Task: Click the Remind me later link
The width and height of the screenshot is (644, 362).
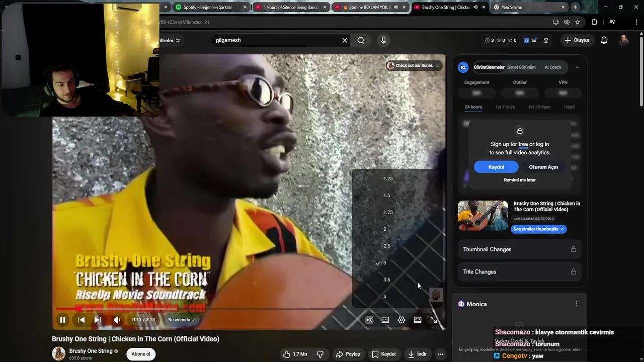Action: click(520, 180)
